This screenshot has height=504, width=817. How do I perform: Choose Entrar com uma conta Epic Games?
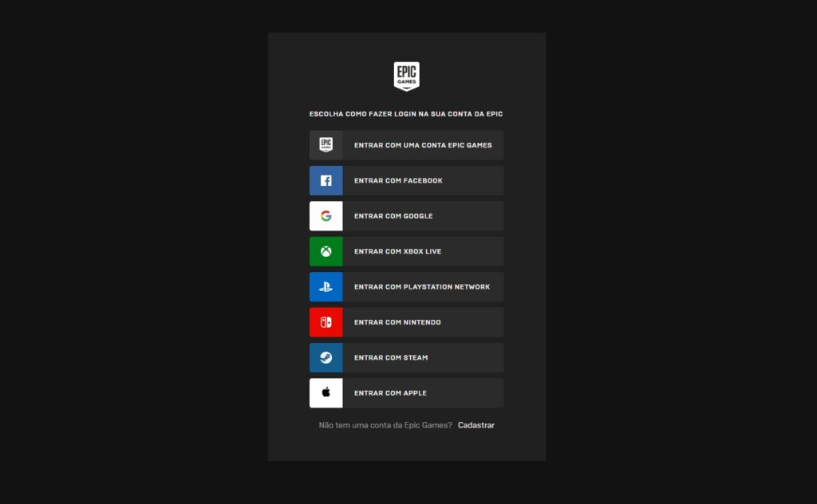[406, 145]
